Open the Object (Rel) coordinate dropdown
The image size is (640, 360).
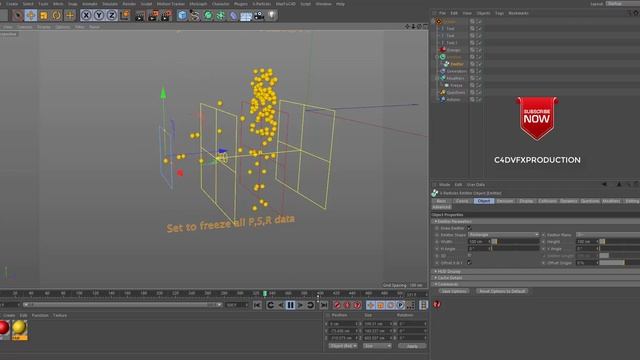pyautogui.click(x=343, y=346)
